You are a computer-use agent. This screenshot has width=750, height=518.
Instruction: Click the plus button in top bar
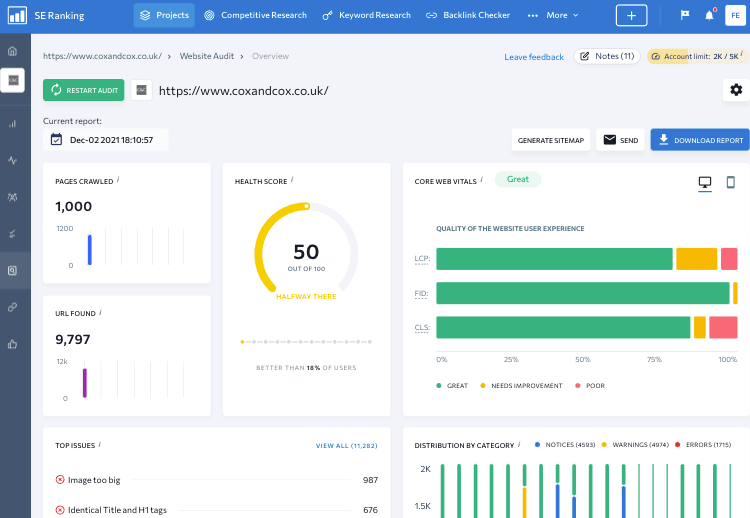[x=631, y=15]
